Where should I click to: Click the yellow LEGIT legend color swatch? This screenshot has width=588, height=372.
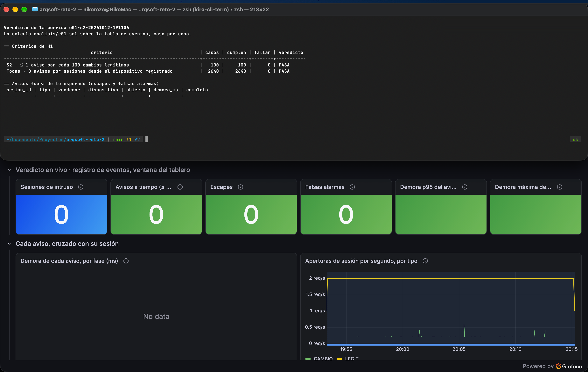[x=339, y=359]
